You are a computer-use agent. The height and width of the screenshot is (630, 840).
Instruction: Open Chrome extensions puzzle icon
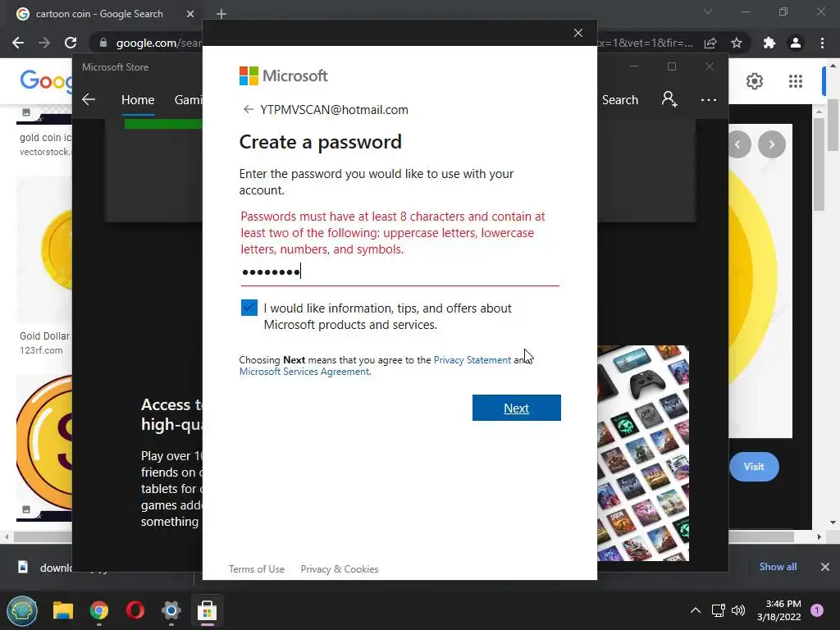click(769, 43)
